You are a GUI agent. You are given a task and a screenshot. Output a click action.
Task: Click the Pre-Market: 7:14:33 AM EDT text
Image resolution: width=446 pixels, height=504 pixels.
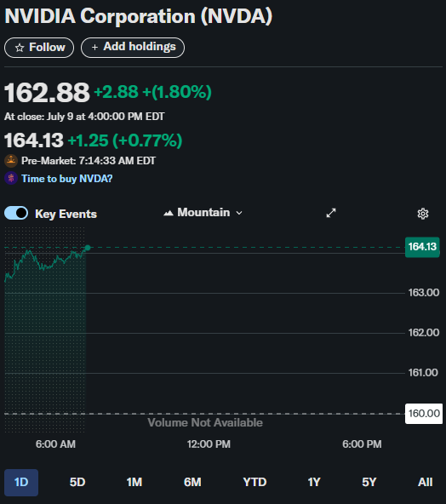(x=89, y=161)
